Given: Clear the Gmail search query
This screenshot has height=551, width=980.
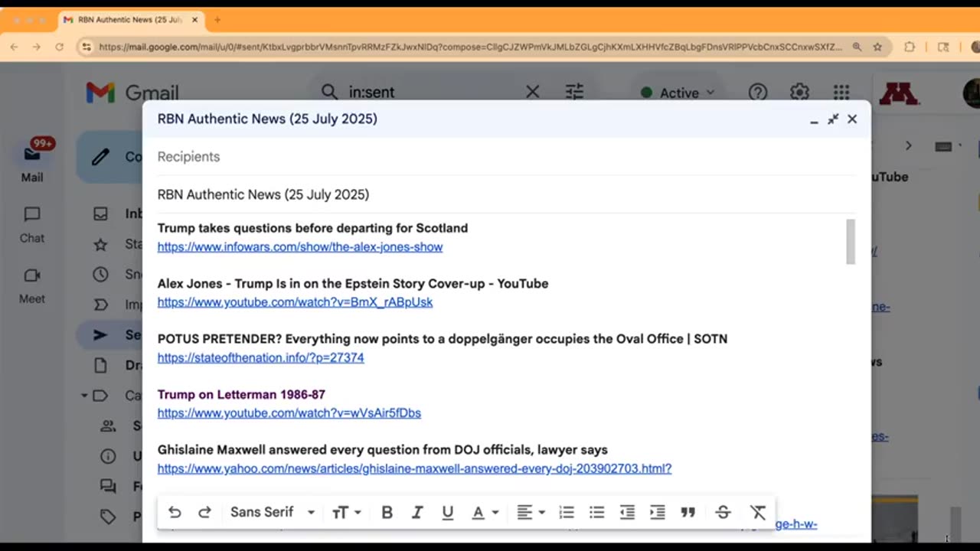Looking at the screenshot, I should tap(533, 92).
